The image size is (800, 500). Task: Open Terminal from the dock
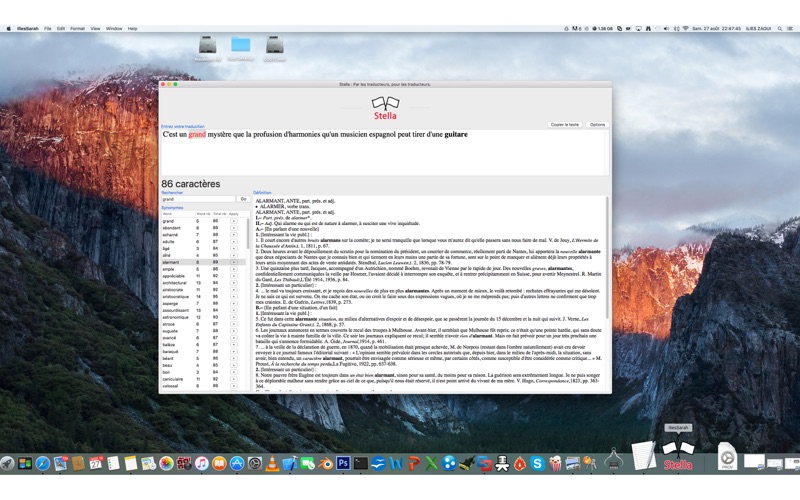pyautogui.click(x=361, y=463)
